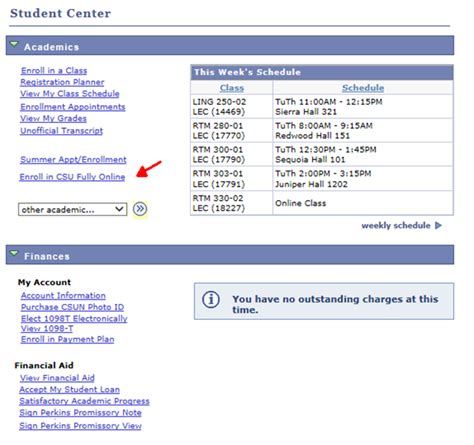Select the RTM 303-01 class cell
Image resolution: width=474 pixels, height=445 pixels.
(232, 179)
